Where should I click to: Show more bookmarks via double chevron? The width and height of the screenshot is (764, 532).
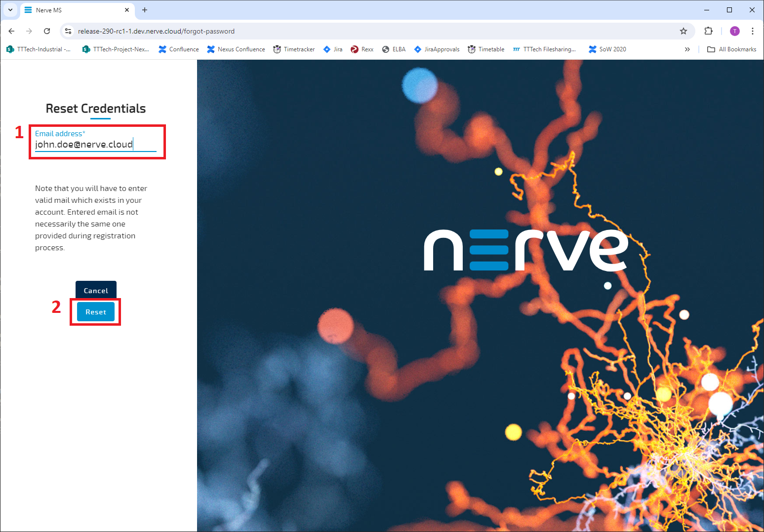coord(687,49)
